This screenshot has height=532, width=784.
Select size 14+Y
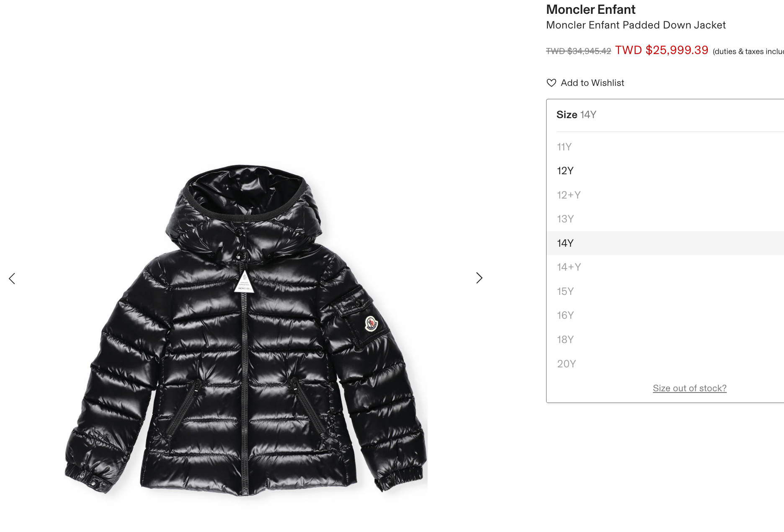coord(665,267)
